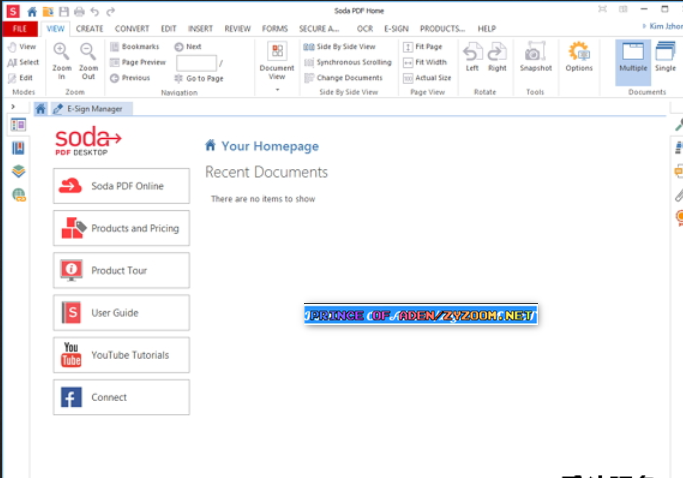Image resolution: width=683 pixels, height=478 pixels.
Task: Click the Facebook Connect button
Action: click(x=122, y=397)
